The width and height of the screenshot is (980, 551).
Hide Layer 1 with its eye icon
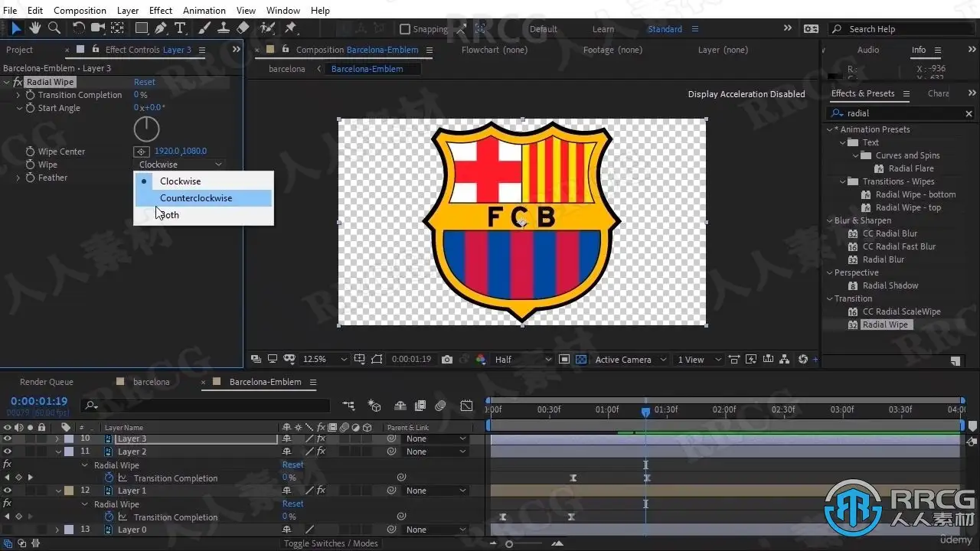(x=8, y=491)
